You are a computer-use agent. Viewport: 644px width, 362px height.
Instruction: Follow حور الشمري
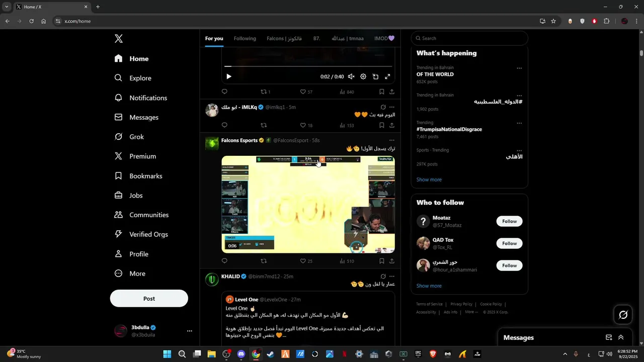pyautogui.click(x=509, y=265)
